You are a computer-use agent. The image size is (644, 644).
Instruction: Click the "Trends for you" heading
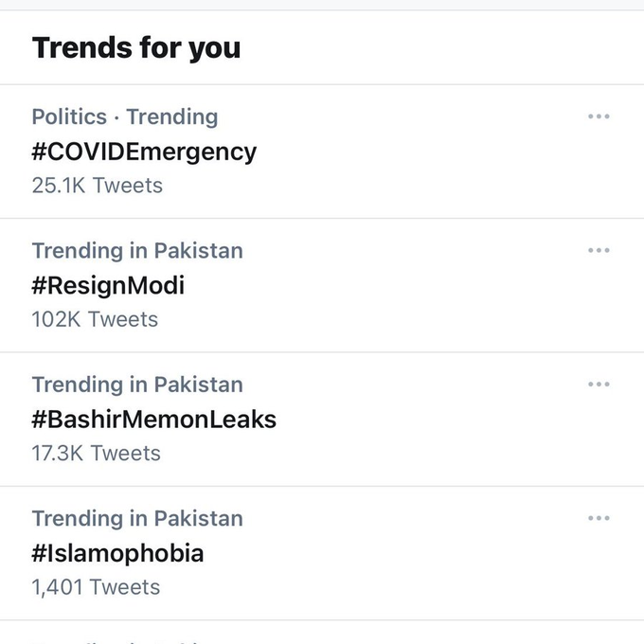[136, 47]
